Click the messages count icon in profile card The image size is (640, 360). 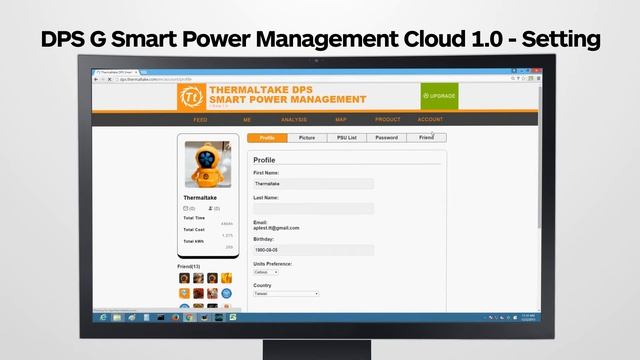(x=186, y=208)
